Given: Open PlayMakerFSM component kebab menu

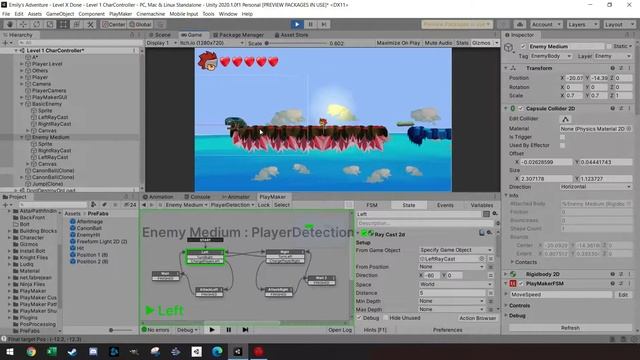Looking at the screenshot, I should tap(629, 283).
